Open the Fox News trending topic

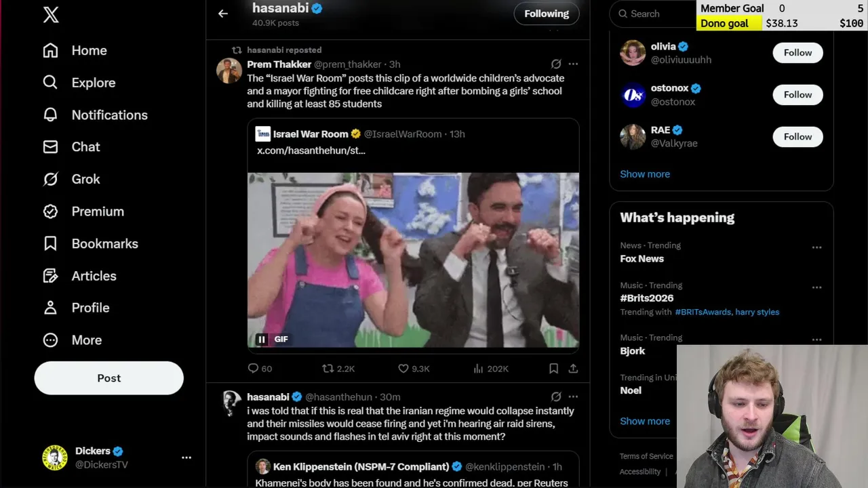click(x=642, y=259)
